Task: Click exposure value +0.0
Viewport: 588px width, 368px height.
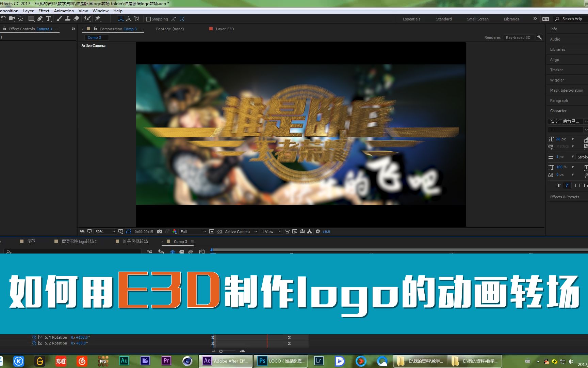Action: point(326,232)
